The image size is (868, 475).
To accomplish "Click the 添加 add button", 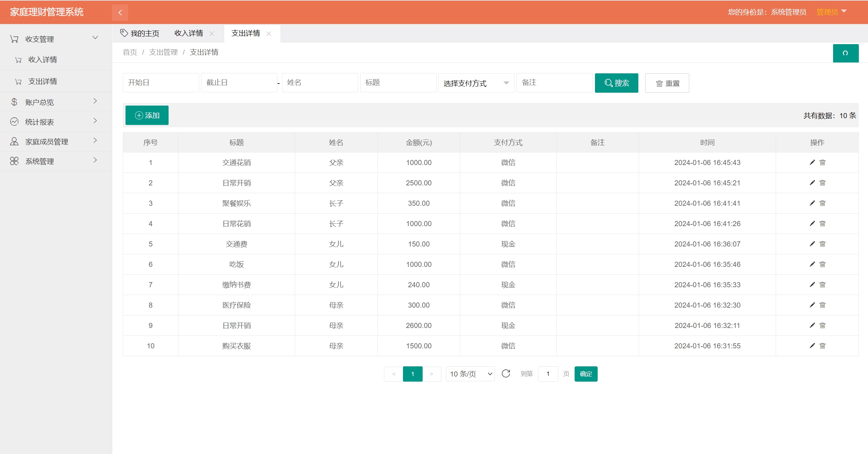I will point(147,115).
